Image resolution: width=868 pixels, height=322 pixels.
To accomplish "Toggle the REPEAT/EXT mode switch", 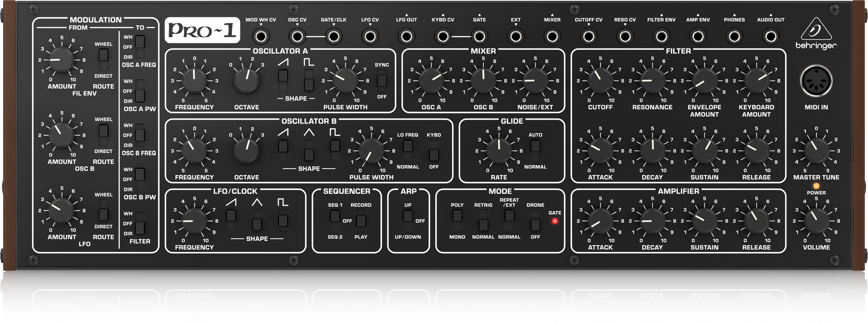I will 510,221.
